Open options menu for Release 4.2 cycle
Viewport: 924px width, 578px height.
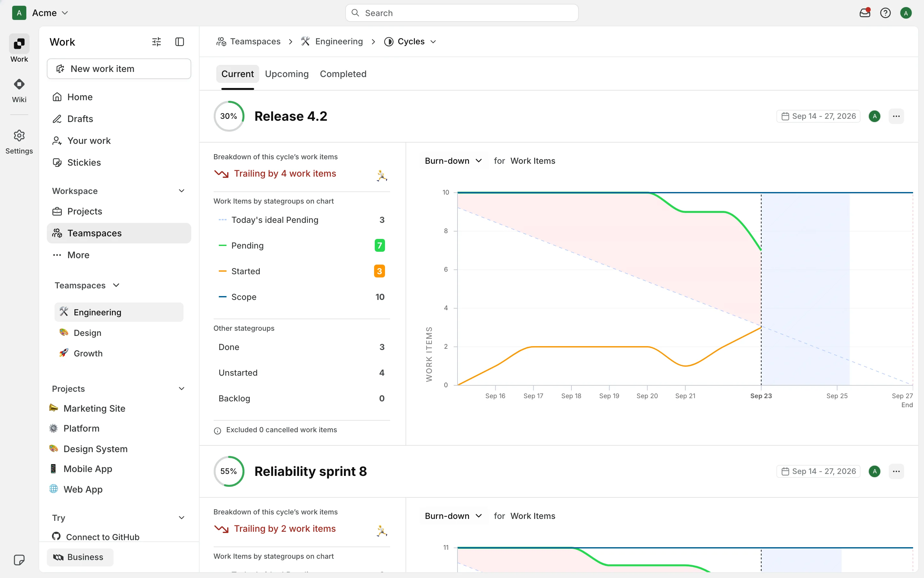[x=896, y=116]
